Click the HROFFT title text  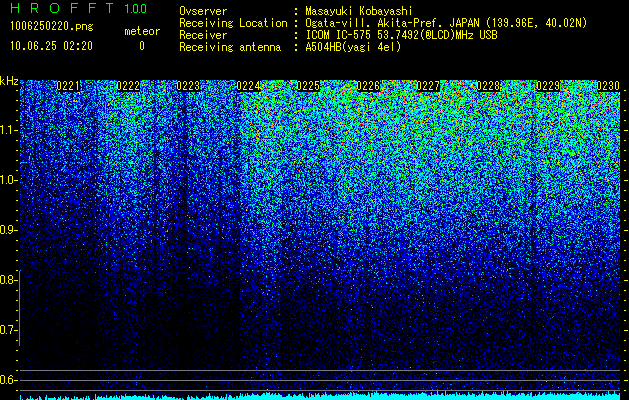62,8
